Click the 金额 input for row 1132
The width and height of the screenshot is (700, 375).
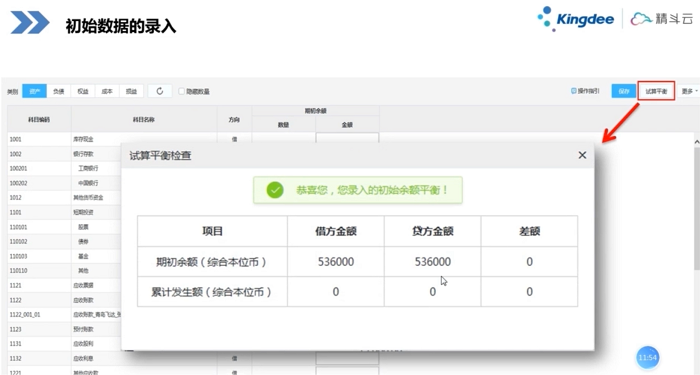(x=347, y=358)
